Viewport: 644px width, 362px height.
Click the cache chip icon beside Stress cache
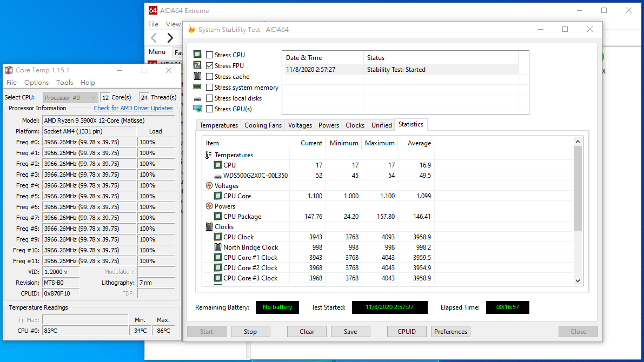pos(197,76)
